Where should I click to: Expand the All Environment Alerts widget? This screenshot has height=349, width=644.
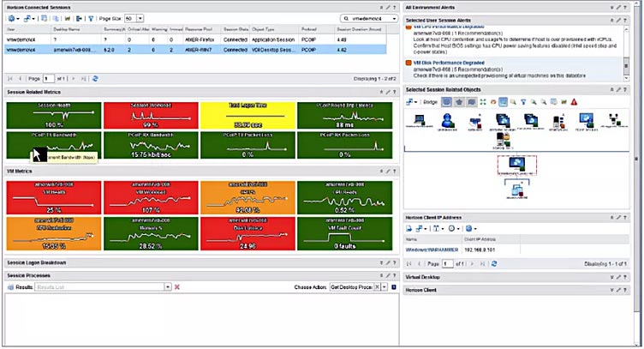pyautogui.click(x=612, y=8)
